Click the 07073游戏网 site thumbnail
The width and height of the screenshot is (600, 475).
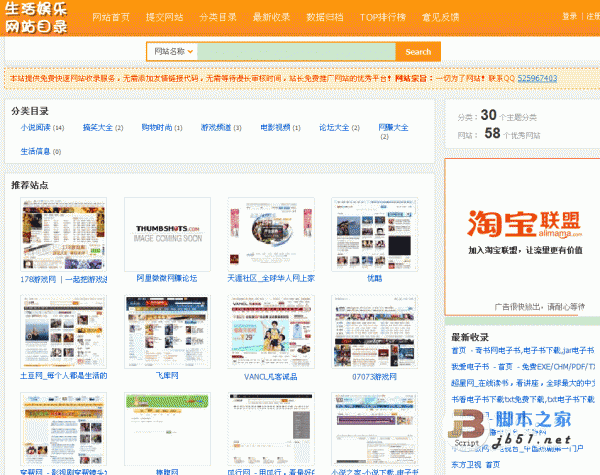pyautogui.click(x=375, y=331)
